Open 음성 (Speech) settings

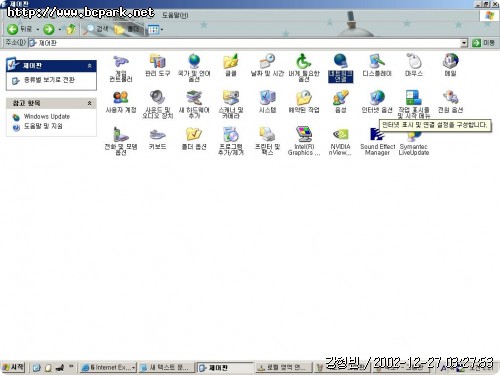click(x=340, y=102)
